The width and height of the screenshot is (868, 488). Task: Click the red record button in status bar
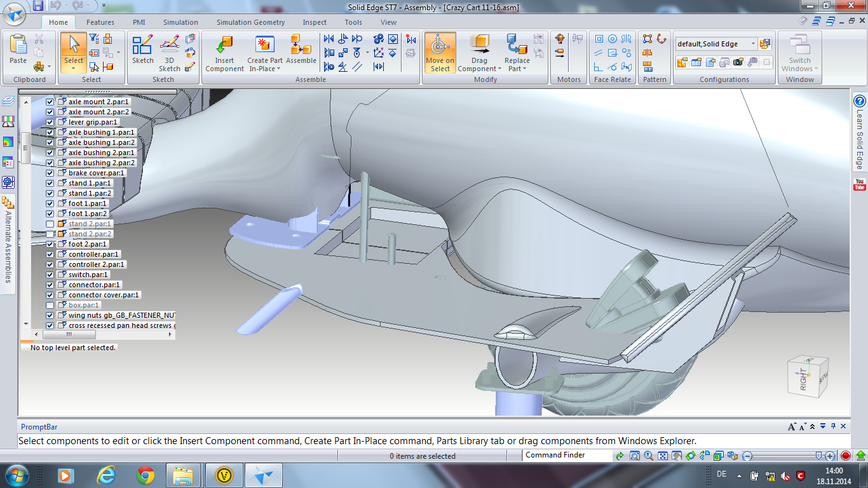(845, 456)
